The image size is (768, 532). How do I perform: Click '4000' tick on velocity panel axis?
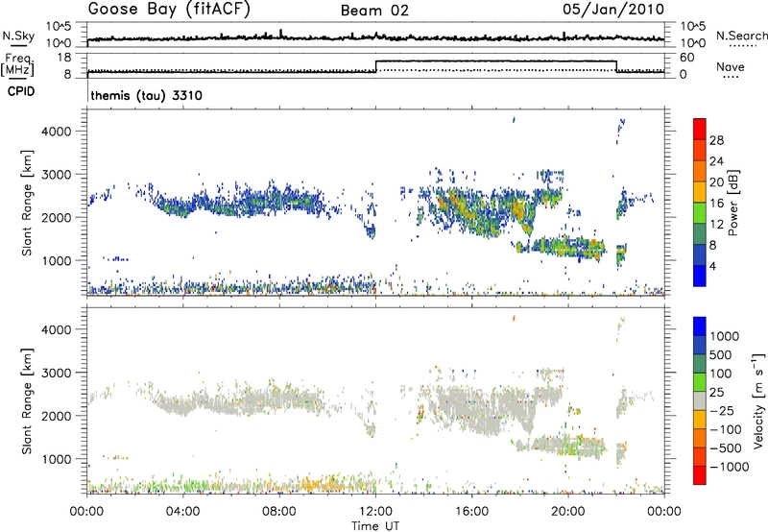(56, 329)
